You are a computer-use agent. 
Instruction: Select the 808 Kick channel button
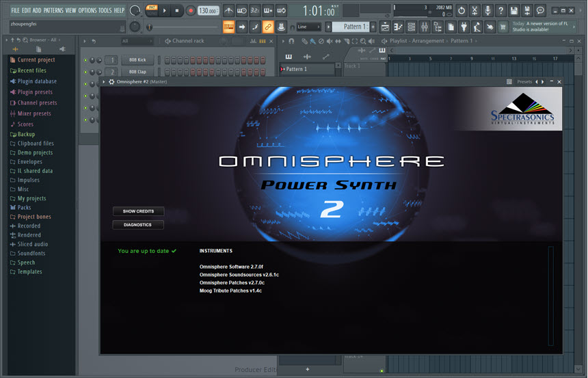click(x=137, y=59)
